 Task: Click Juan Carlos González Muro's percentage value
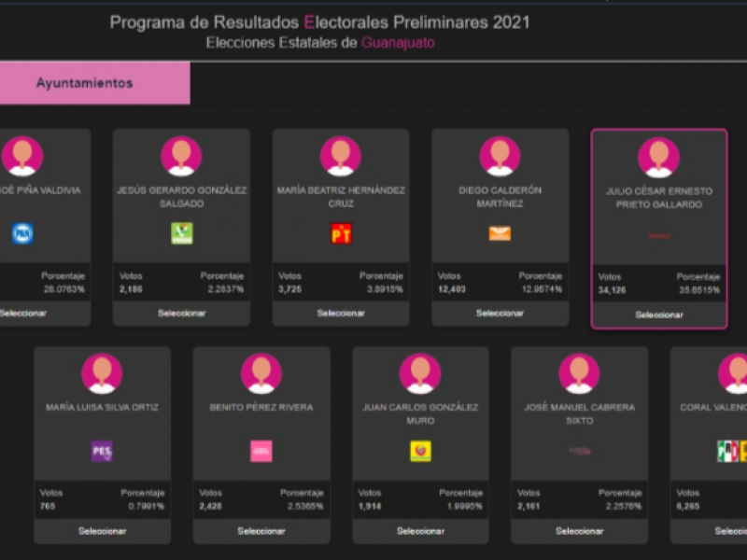(464, 506)
